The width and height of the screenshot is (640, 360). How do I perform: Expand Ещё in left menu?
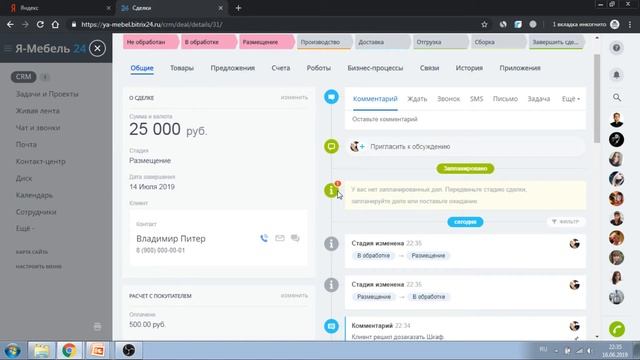pyautogui.click(x=25, y=229)
